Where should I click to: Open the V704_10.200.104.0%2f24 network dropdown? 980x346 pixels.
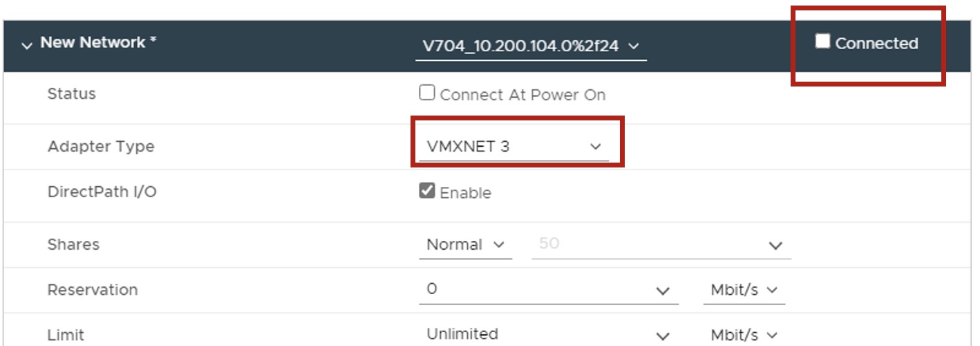click(x=529, y=46)
